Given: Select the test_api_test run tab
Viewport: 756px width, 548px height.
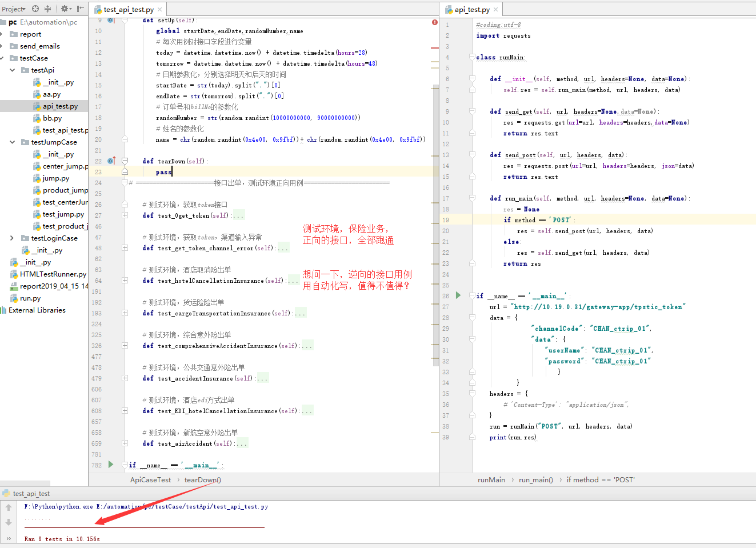Looking at the screenshot, I should pyautogui.click(x=26, y=494).
